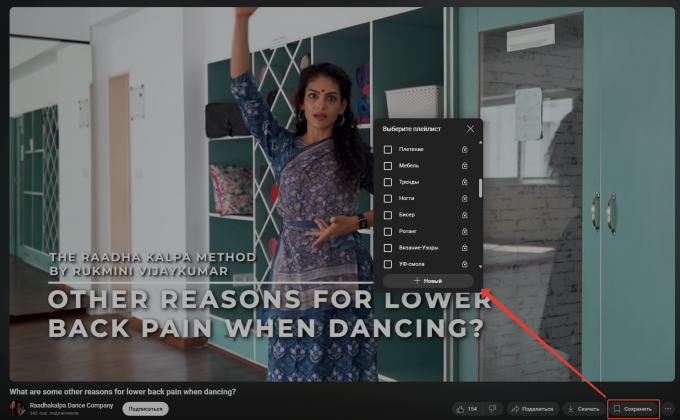680x420 pixels.
Task: Click the Сохранить bookmark button
Action: click(633, 409)
